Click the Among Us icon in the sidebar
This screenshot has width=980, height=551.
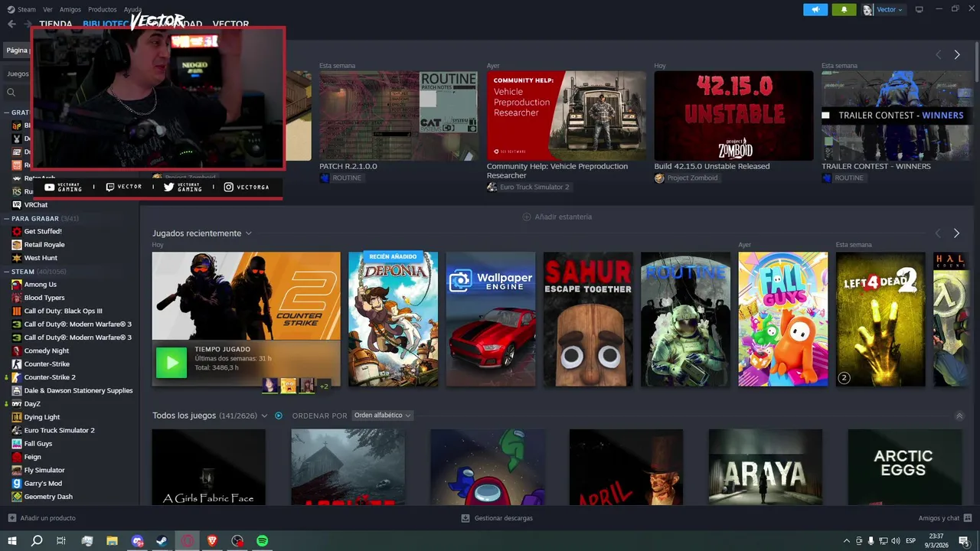(x=17, y=285)
